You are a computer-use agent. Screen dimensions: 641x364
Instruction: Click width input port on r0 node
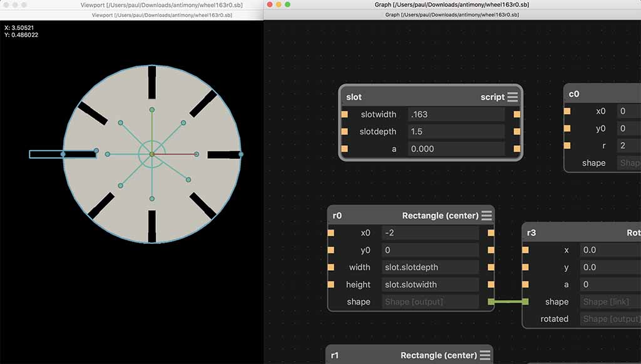pos(331,267)
